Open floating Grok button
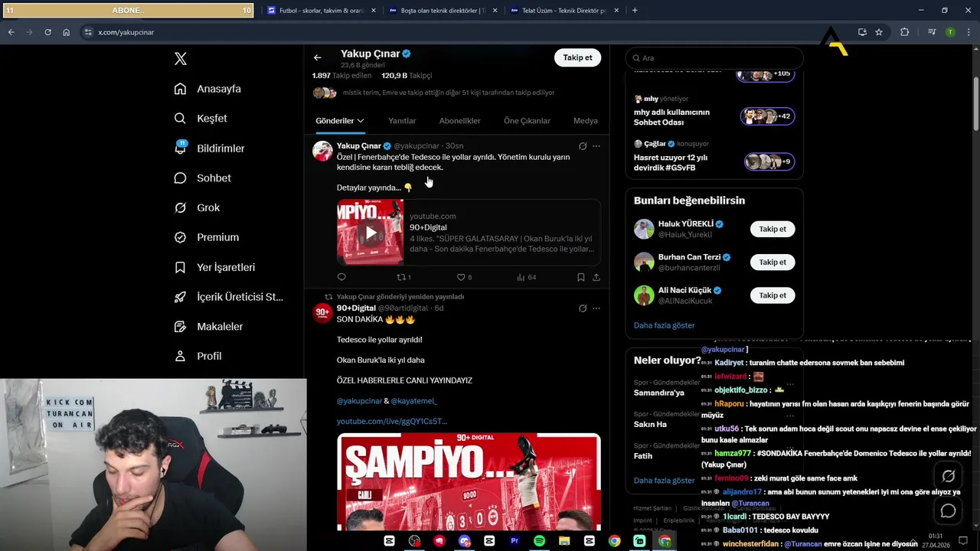The image size is (980, 551). tap(948, 476)
